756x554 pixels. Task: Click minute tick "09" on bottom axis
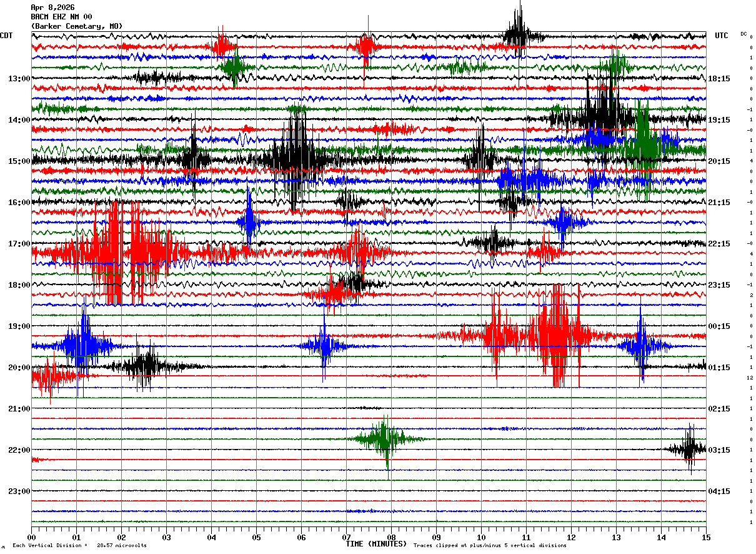coord(436,537)
